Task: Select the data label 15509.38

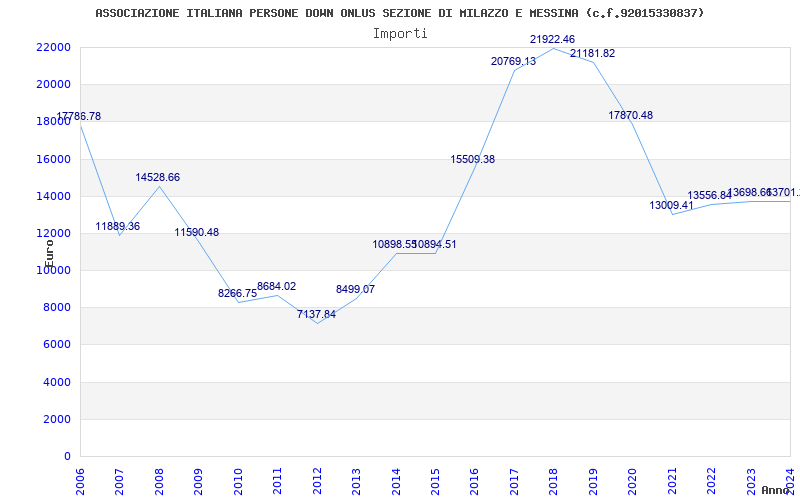Action: pyautogui.click(x=472, y=160)
